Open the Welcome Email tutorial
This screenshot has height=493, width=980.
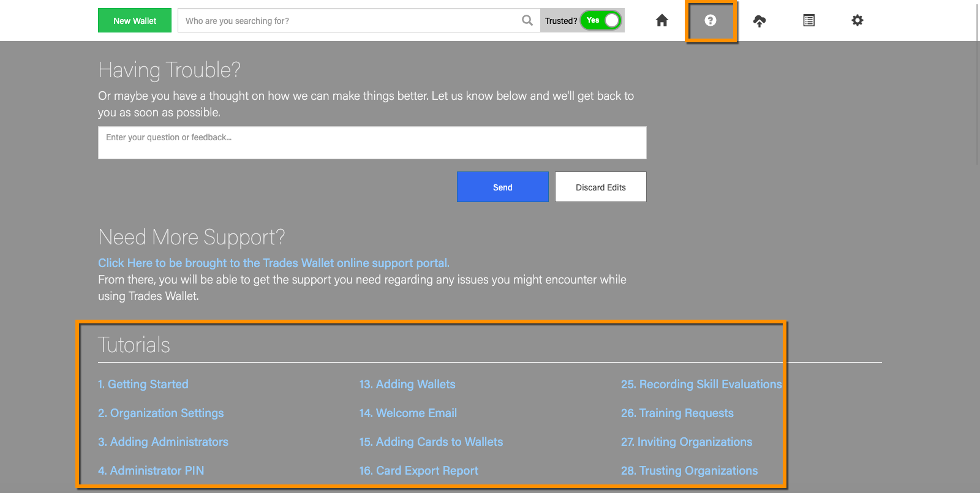pyautogui.click(x=408, y=413)
